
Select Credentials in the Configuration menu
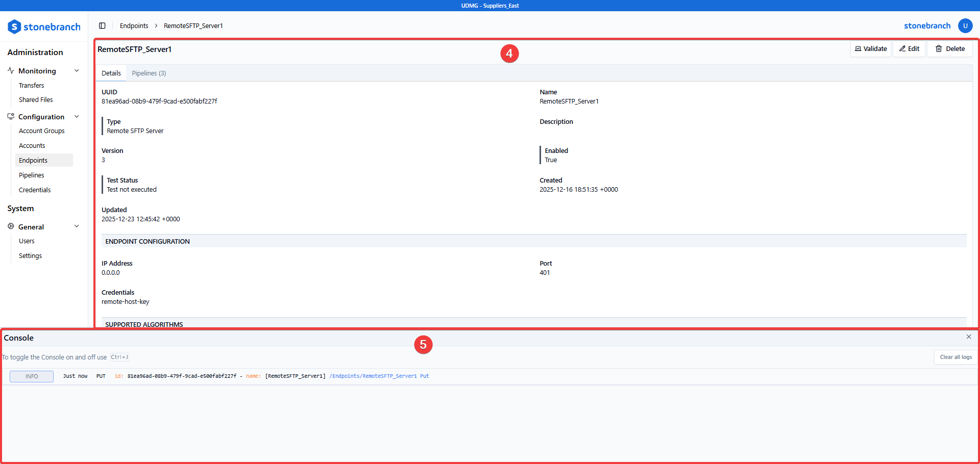tap(34, 189)
